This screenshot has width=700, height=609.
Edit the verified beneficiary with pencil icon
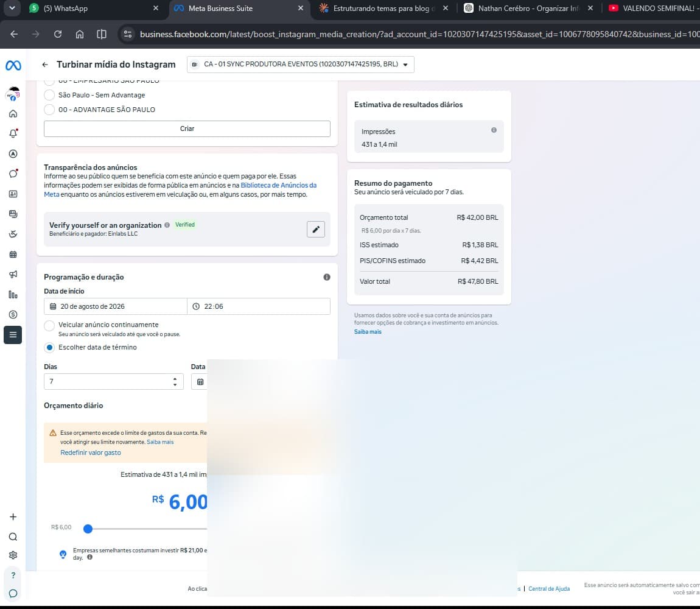click(x=316, y=229)
